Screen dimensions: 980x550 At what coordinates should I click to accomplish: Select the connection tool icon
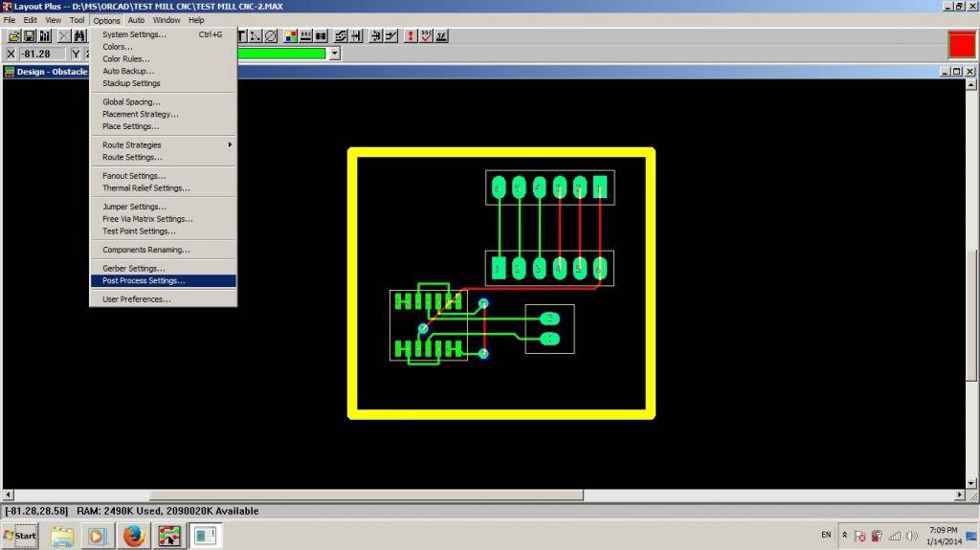pos(256,36)
